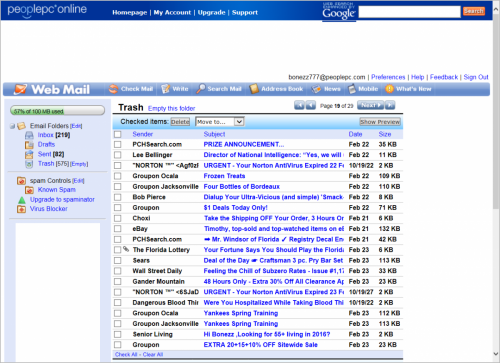Click Empty this folder link
Viewport: 500px width, 363px height.
coord(171,109)
